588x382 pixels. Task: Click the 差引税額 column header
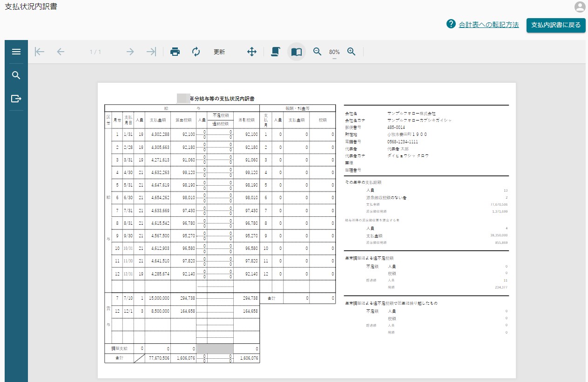tap(246, 120)
